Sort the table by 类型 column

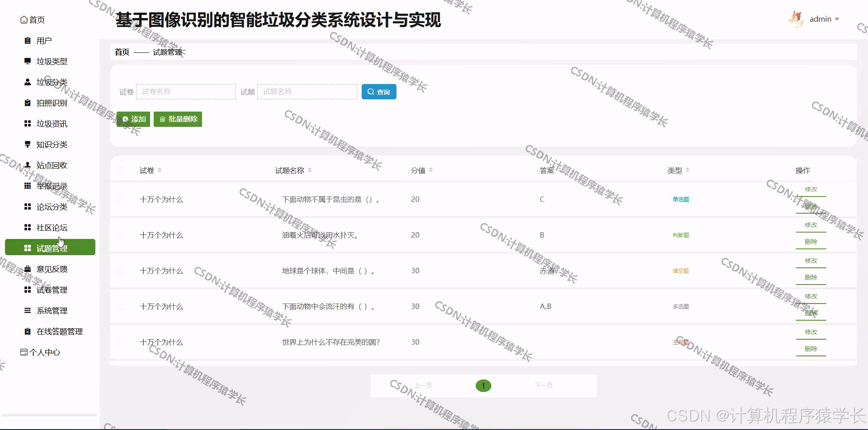pyautogui.click(x=688, y=170)
